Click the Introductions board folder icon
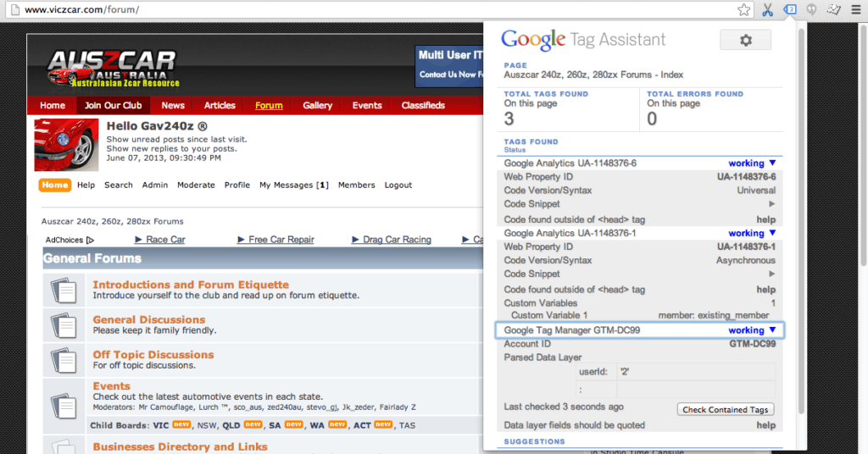 coord(64,290)
